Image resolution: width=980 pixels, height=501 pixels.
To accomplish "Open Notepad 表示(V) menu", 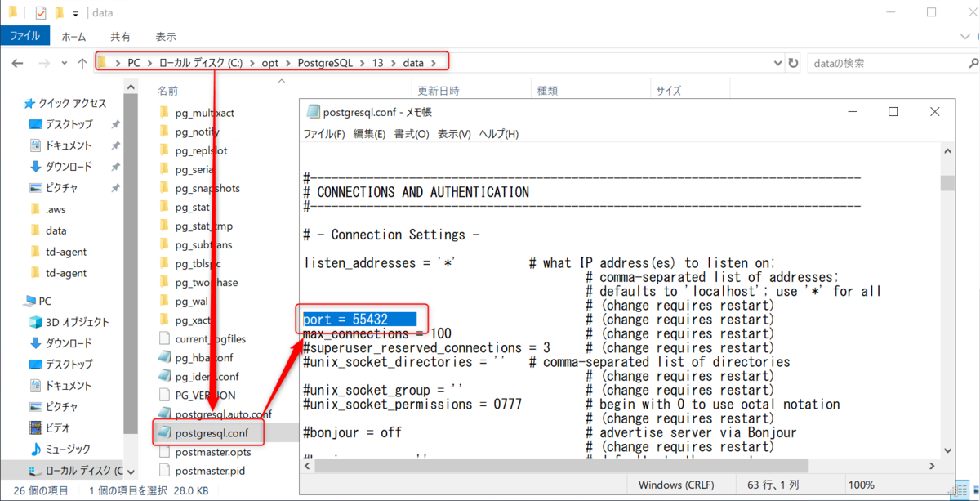I will [454, 134].
